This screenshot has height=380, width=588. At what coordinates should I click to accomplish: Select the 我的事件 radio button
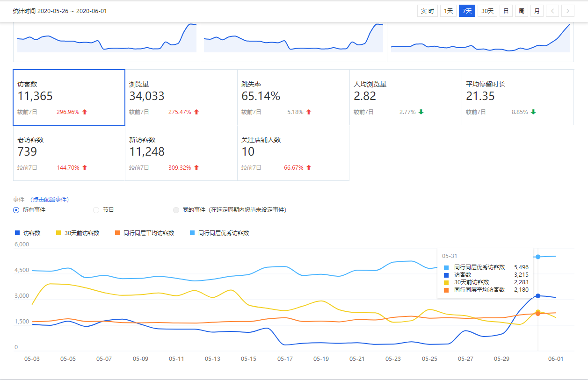click(176, 210)
